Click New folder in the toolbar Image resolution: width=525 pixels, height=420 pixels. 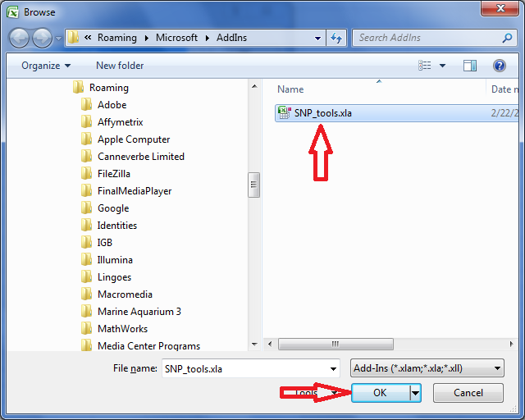(x=120, y=66)
